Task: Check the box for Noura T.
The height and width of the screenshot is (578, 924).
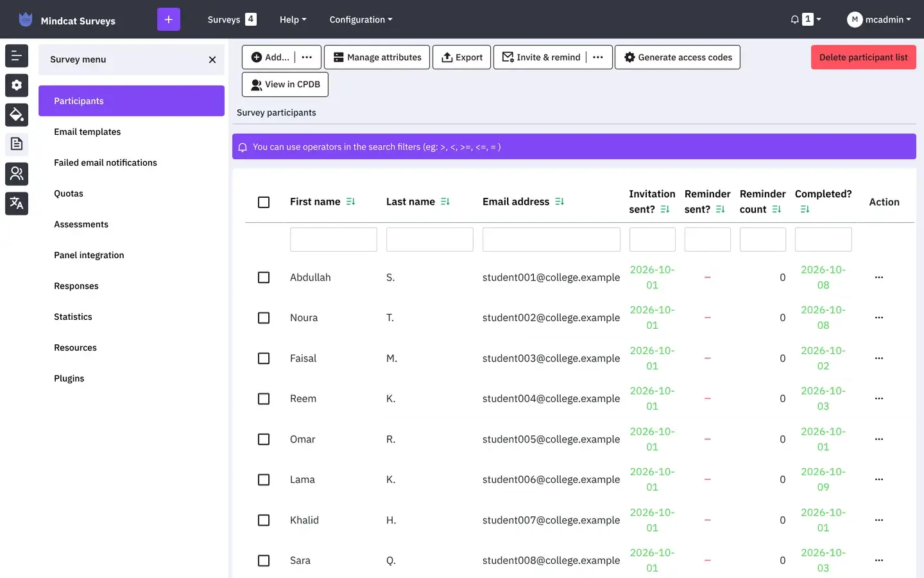Action: (x=264, y=318)
